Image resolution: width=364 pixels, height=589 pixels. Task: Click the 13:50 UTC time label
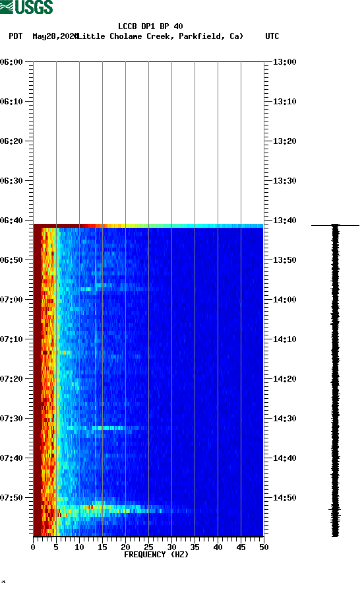pos(284,260)
